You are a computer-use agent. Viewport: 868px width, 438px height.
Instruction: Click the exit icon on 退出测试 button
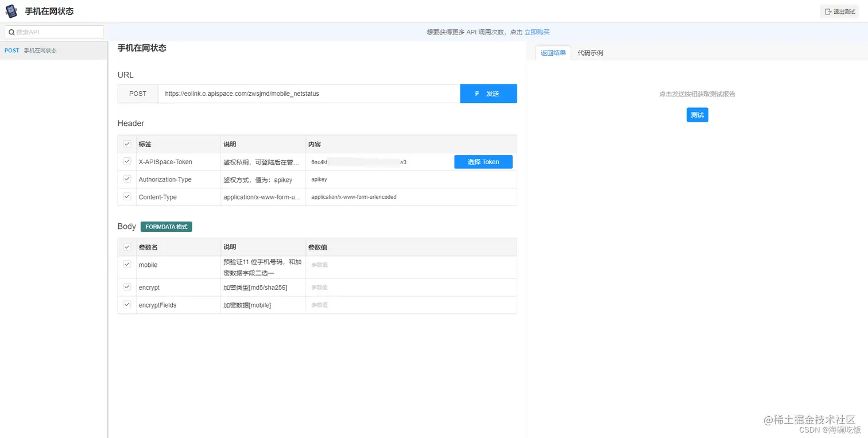pyautogui.click(x=827, y=11)
